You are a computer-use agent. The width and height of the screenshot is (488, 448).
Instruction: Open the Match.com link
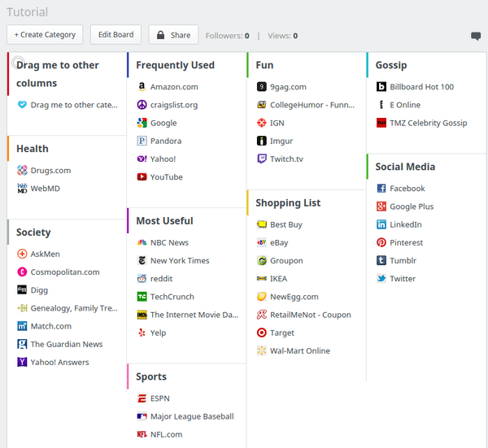(x=51, y=326)
